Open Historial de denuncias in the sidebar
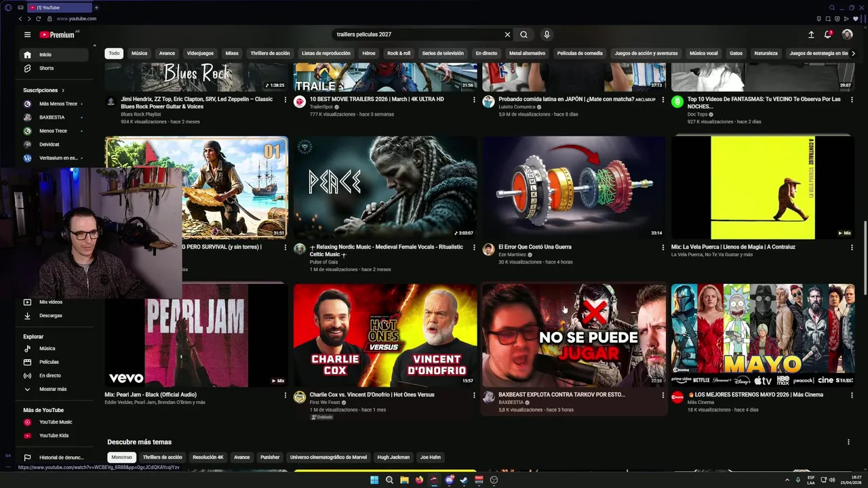 coord(55,457)
